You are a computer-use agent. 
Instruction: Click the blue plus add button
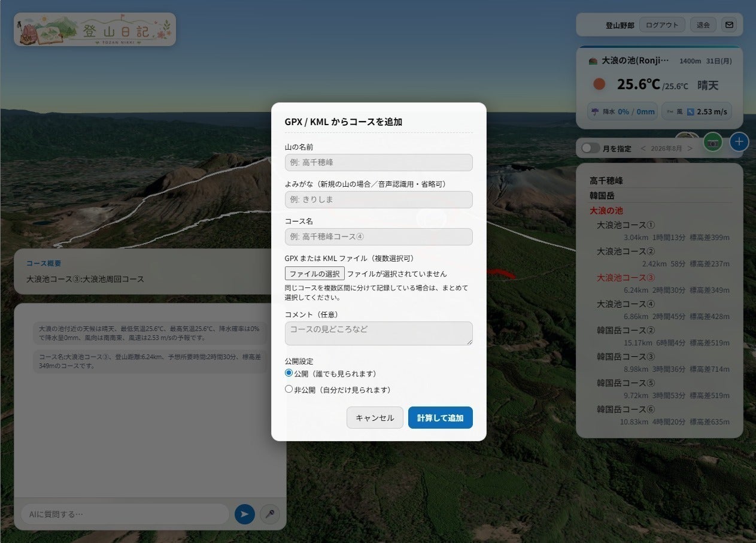(x=739, y=142)
